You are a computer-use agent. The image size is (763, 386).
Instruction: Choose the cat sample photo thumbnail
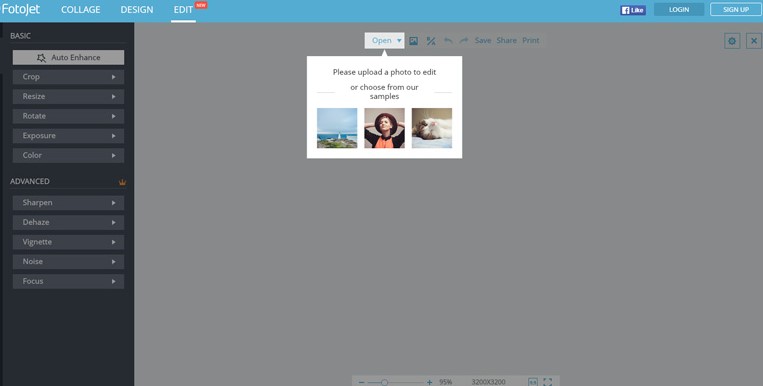pyautogui.click(x=432, y=128)
